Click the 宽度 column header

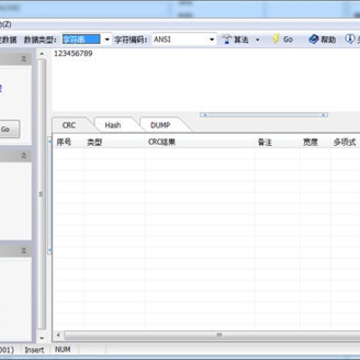(315, 142)
